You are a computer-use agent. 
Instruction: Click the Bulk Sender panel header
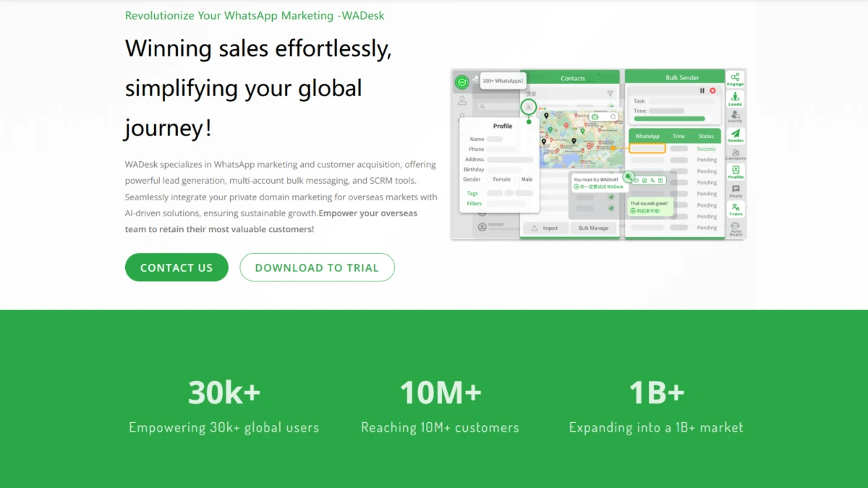pyautogui.click(x=675, y=77)
